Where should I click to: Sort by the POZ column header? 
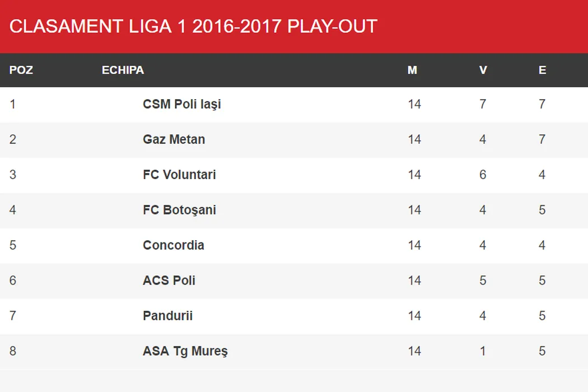click(21, 70)
